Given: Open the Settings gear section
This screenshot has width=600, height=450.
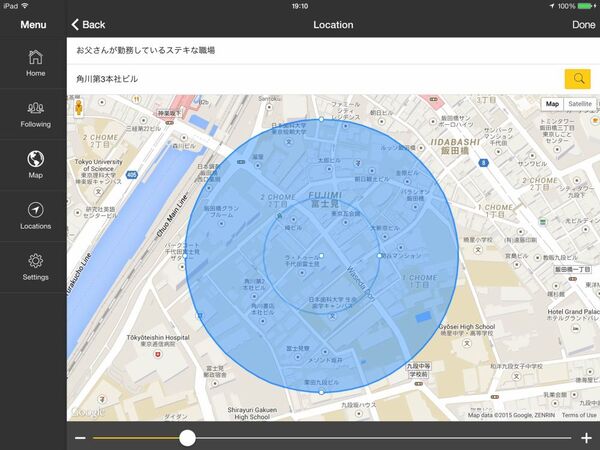Looking at the screenshot, I should pyautogui.click(x=35, y=267).
